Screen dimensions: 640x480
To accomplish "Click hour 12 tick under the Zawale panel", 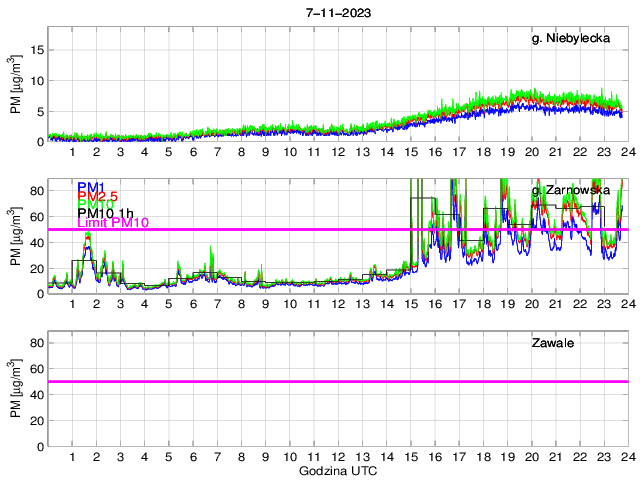I will point(338,456).
